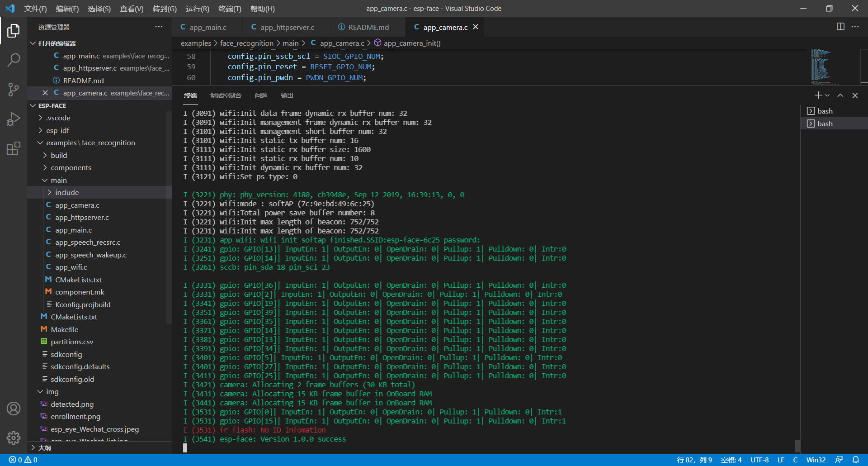Screen dimensions: 868x466
Task: Open partitions.csv file
Action: click(x=99, y=342)
